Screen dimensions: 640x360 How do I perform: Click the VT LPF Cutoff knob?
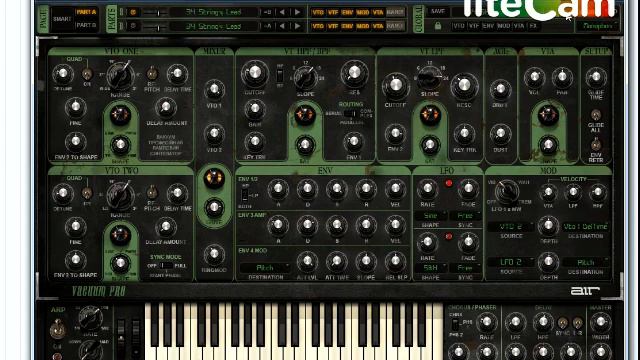[395, 86]
